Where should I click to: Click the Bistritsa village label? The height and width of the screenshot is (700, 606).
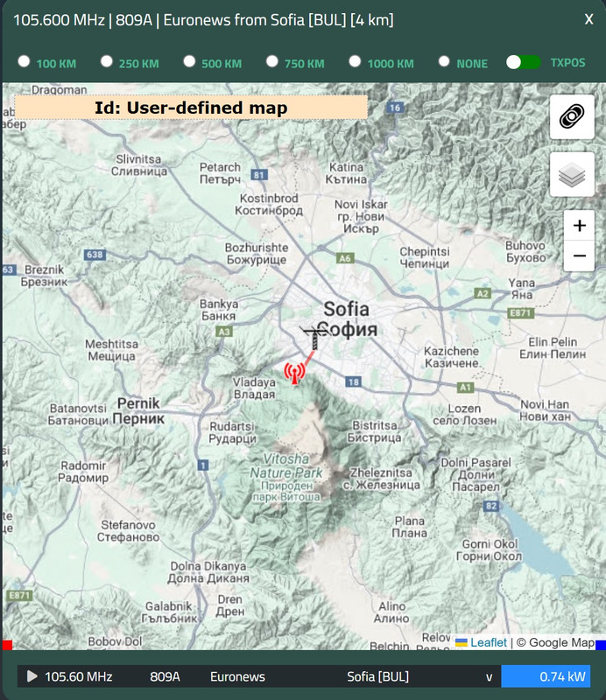coord(375,431)
